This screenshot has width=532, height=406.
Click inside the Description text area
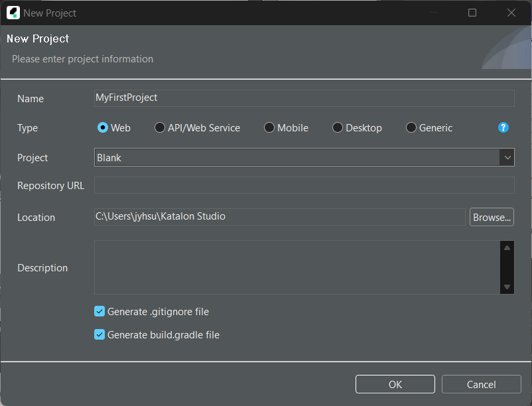pyautogui.click(x=297, y=267)
